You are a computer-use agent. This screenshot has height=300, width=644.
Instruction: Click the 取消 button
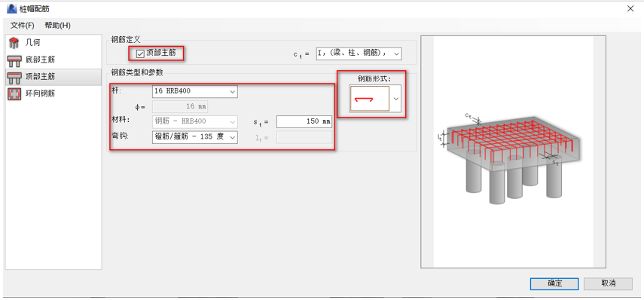608,283
